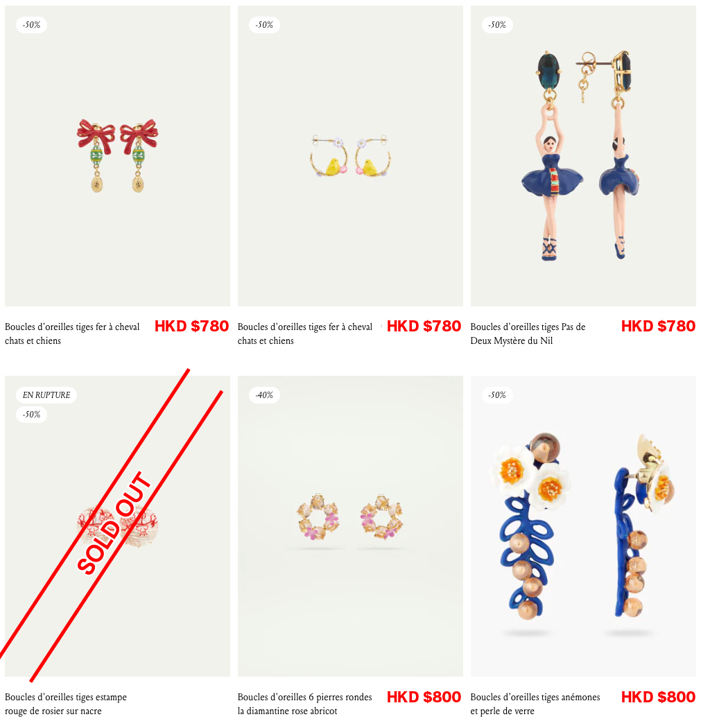Open the anémones et perle de verre link

pyautogui.click(x=535, y=704)
